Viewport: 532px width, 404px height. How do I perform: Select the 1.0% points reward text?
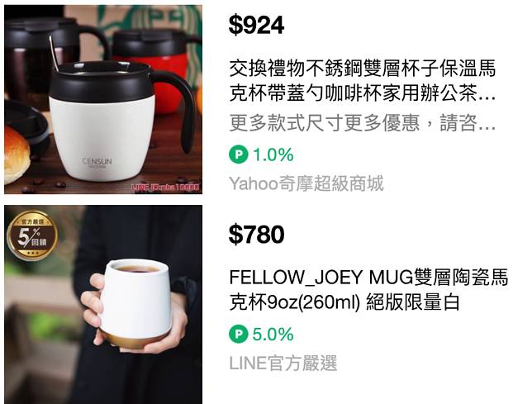pos(273,154)
